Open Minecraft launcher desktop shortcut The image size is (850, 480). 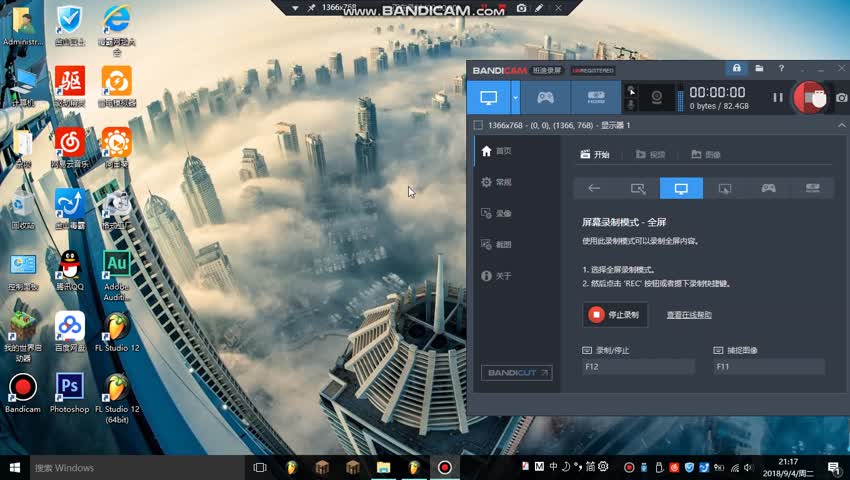point(22,336)
